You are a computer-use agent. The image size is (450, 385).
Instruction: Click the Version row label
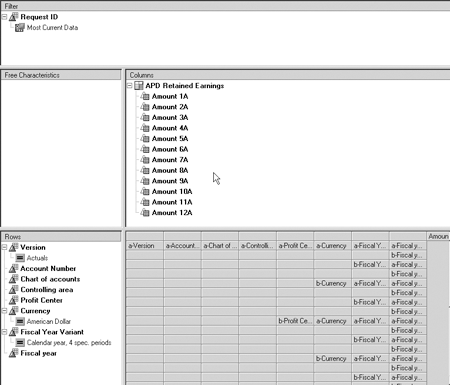[x=33, y=247]
